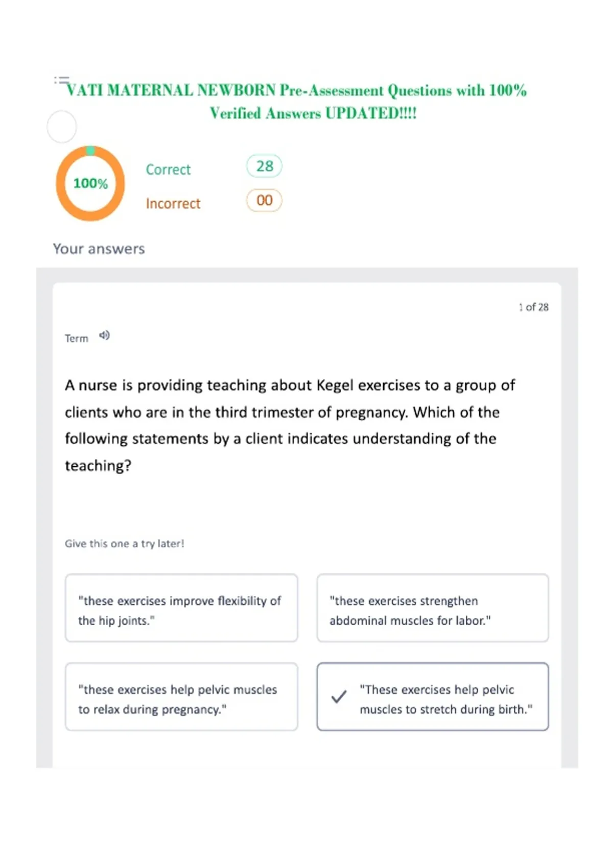Viewport: 613px width, 868px height.
Task: Click the checkmark icon in the correct answer
Action: click(x=339, y=696)
